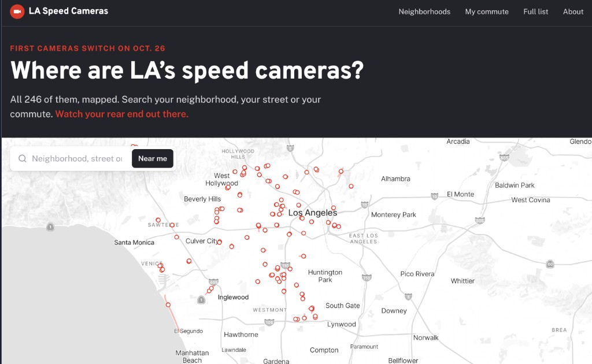
Task: Click the West Hollywood map label
Action: (221, 180)
